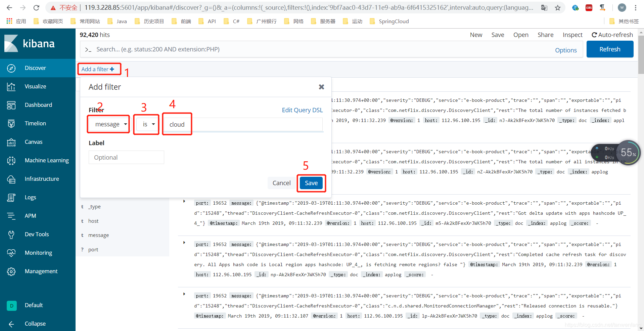
Task: Open the Dev Tools wrench icon
Action: pyautogui.click(x=11, y=235)
